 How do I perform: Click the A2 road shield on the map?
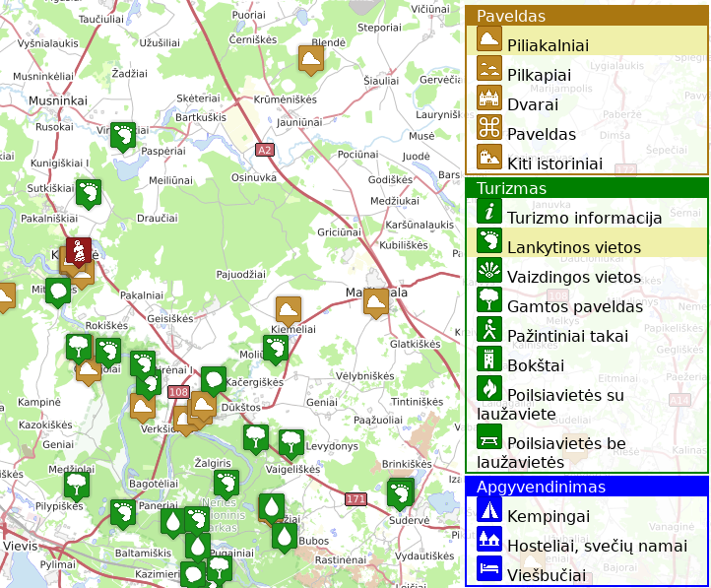click(264, 150)
